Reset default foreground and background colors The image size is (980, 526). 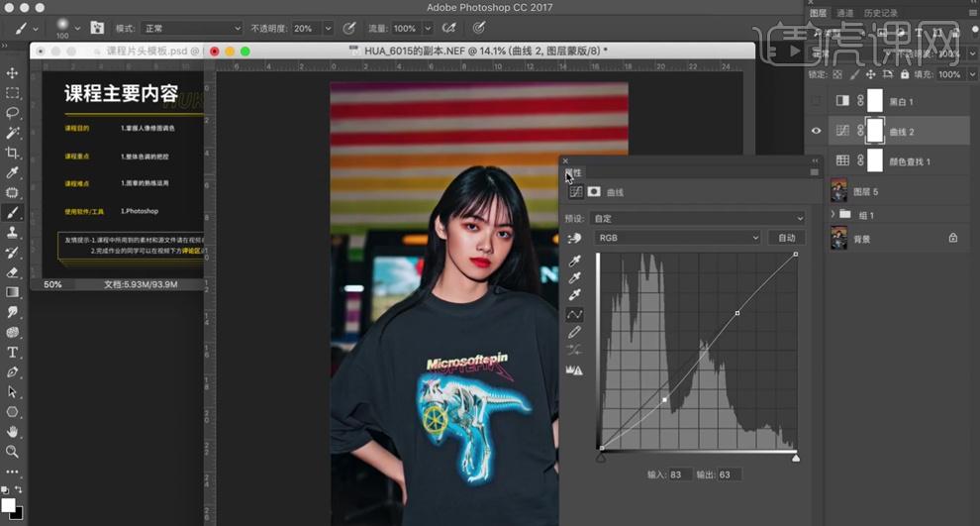[5, 489]
